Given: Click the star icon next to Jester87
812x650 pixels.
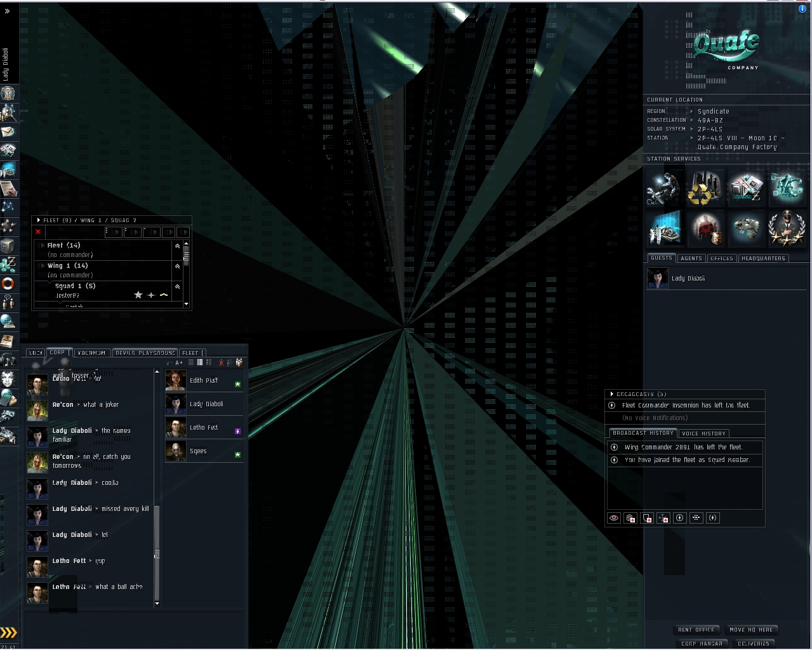Looking at the screenshot, I should point(138,295).
